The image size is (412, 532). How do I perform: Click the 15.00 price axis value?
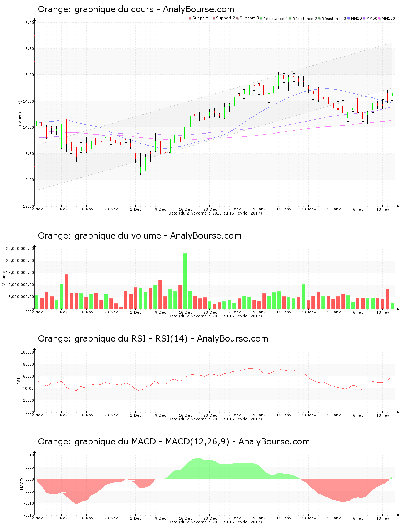tap(28, 75)
